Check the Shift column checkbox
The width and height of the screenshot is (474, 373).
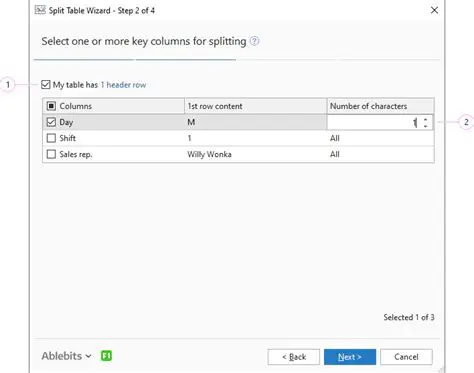click(51, 138)
